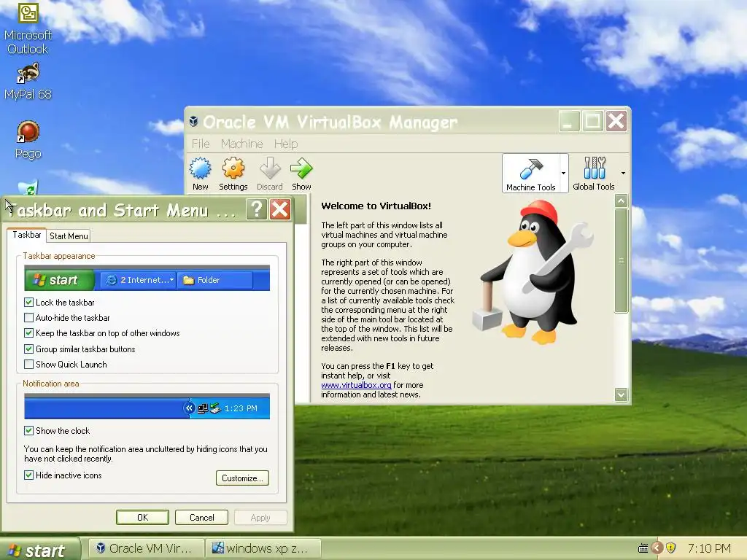
Task: Enable Show Quick Launch checkbox
Action: point(28,365)
